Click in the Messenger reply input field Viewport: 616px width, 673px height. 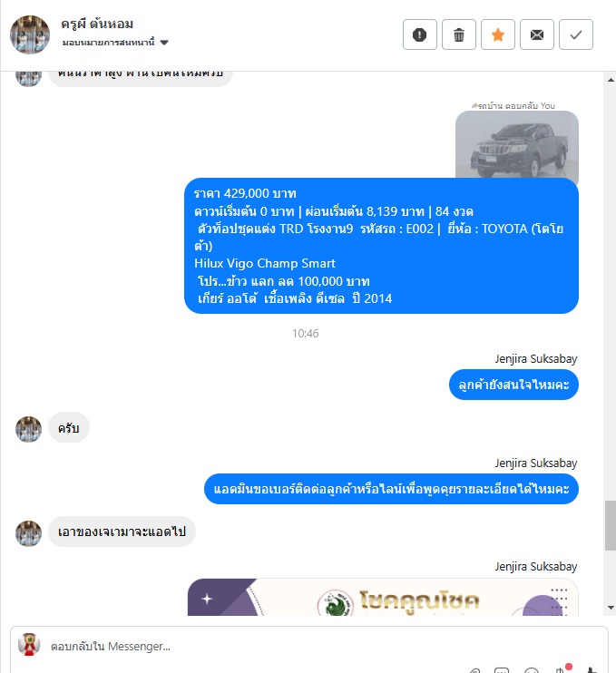point(309,646)
